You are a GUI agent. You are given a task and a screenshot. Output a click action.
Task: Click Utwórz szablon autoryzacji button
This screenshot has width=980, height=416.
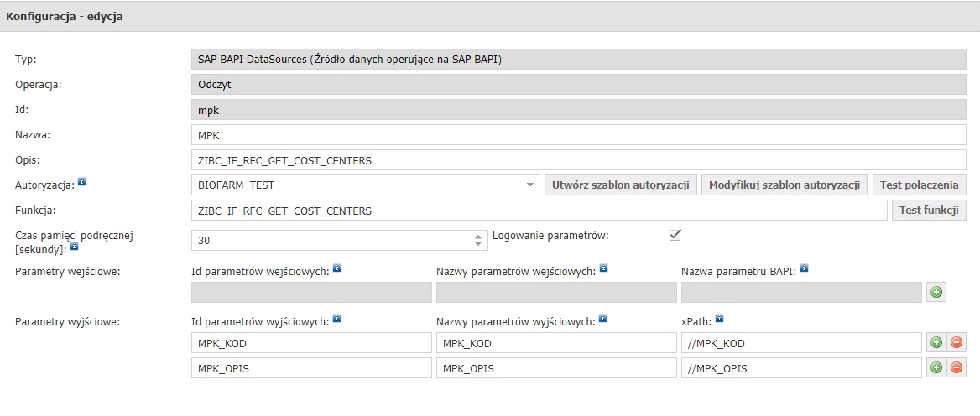tap(621, 185)
